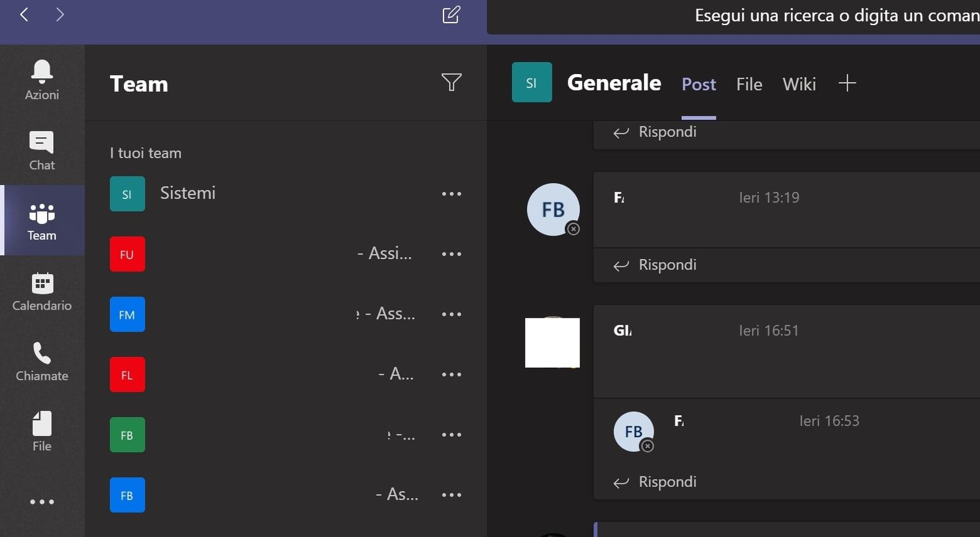The image size is (980, 537).
Task: Click the I tuoi team heading
Action: tap(146, 153)
